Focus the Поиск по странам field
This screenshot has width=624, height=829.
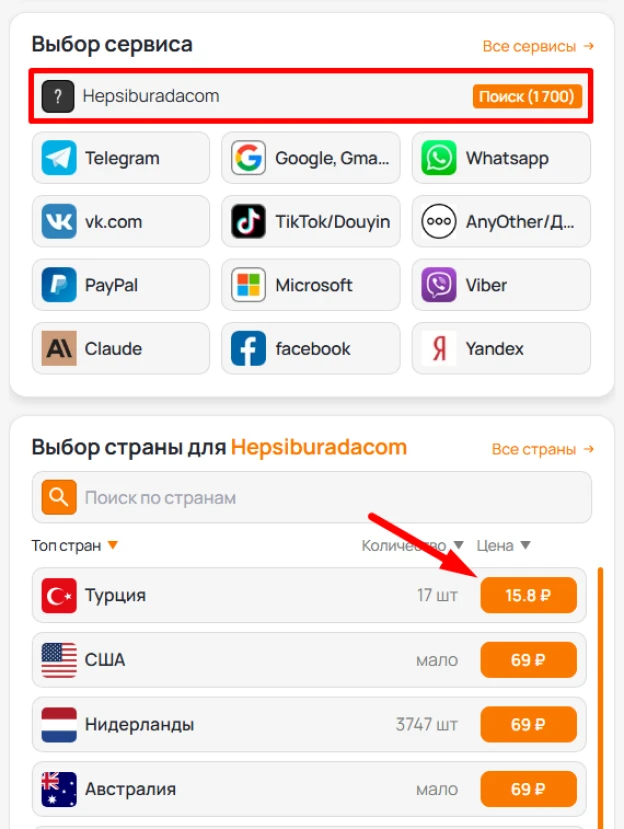tap(311, 498)
